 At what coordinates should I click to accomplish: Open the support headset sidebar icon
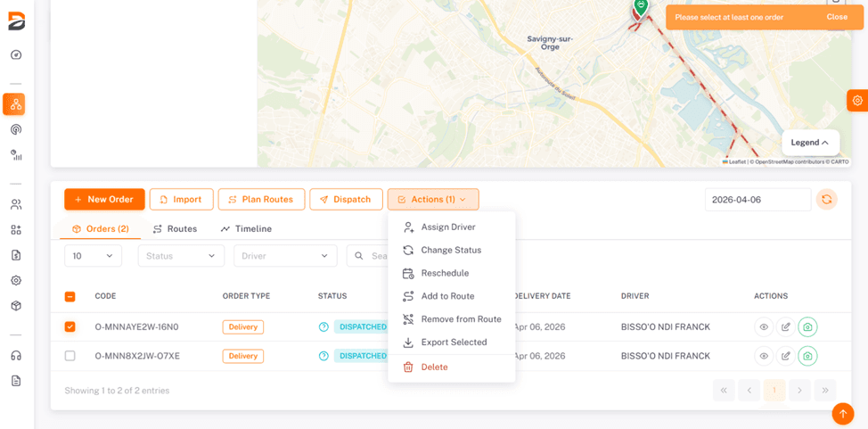pyautogui.click(x=16, y=355)
